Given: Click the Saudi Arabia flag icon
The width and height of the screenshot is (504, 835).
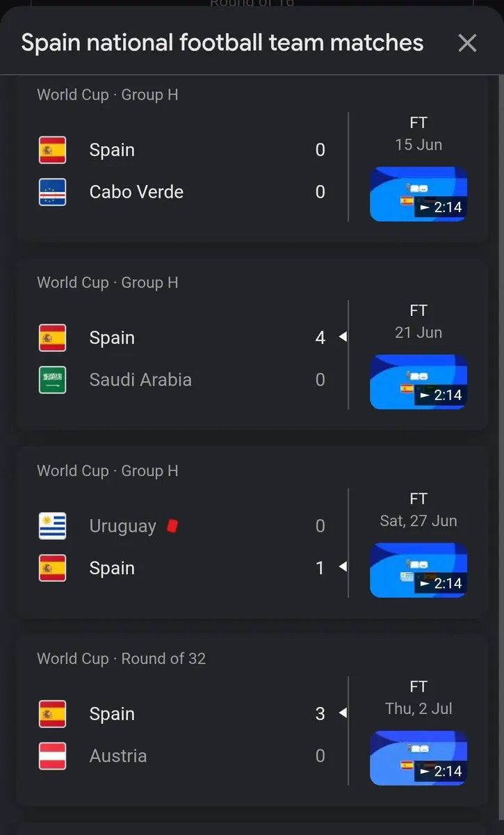Looking at the screenshot, I should pos(52,380).
